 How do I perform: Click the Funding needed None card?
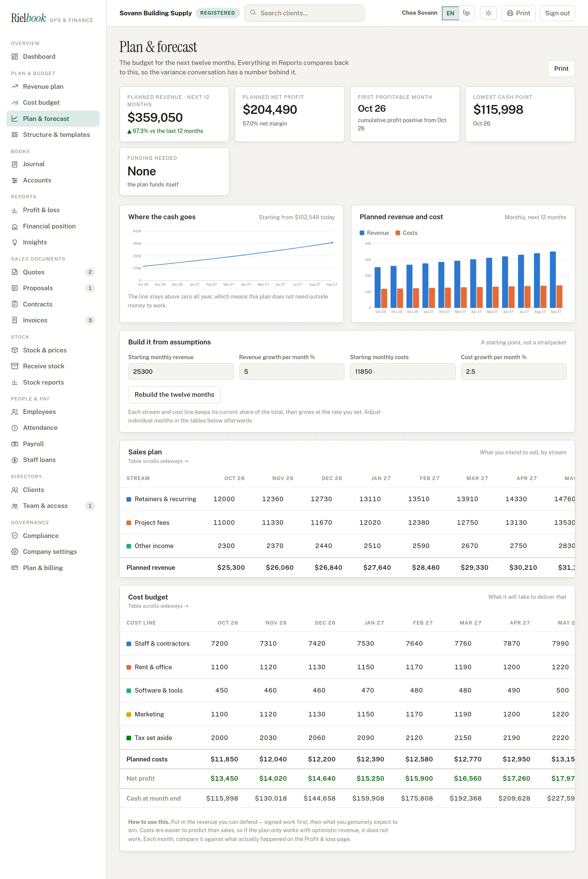(x=174, y=172)
